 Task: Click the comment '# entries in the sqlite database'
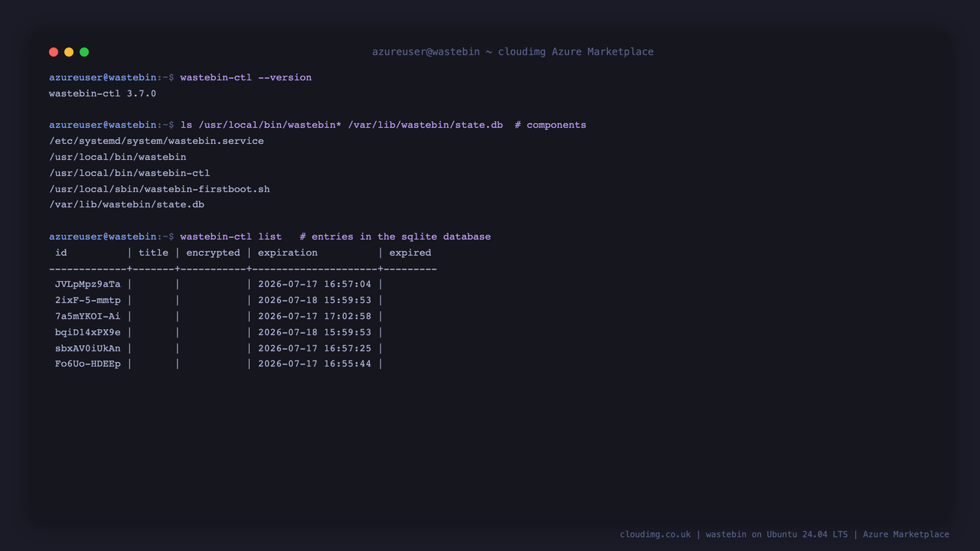(x=395, y=236)
